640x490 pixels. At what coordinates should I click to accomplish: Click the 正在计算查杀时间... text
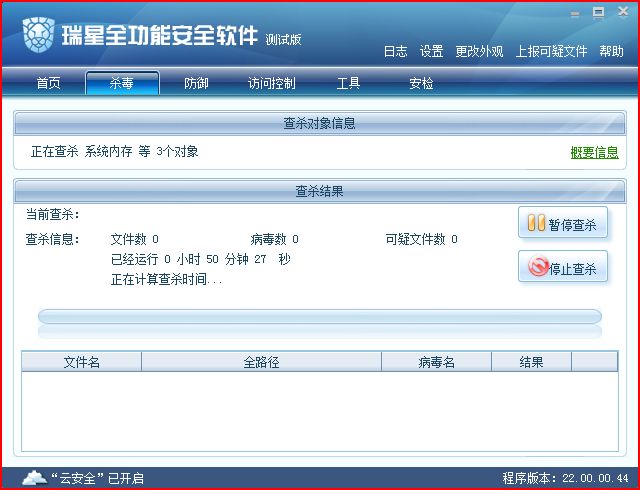167,280
